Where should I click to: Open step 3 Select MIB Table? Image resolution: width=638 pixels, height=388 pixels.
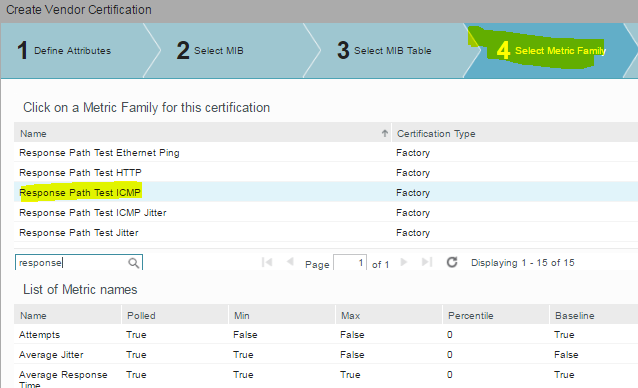[385, 50]
